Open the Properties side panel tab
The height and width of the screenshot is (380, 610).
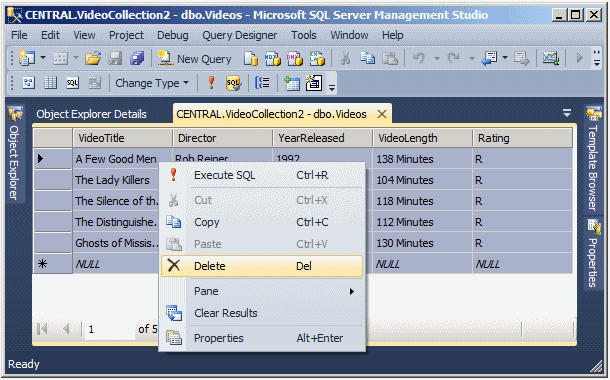593,254
